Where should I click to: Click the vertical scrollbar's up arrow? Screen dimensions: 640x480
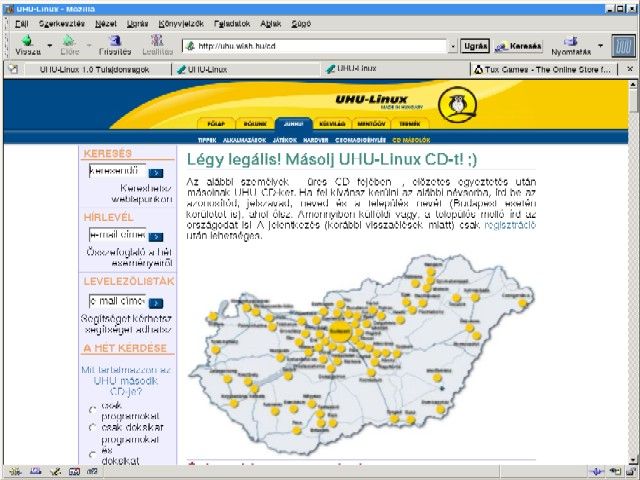point(633,84)
